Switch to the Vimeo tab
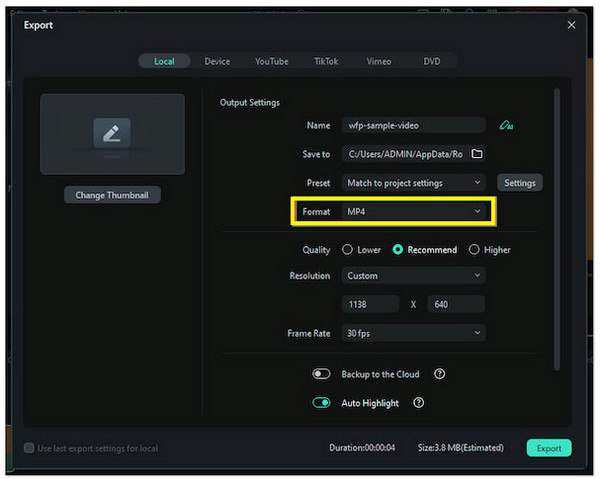Screen dimensions: 600x479 coord(378,61)
